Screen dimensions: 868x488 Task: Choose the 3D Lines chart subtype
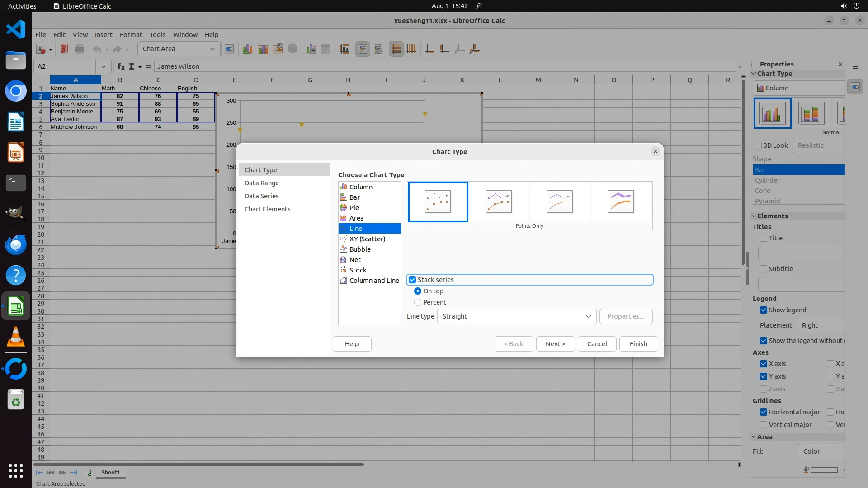pos(621,202)
